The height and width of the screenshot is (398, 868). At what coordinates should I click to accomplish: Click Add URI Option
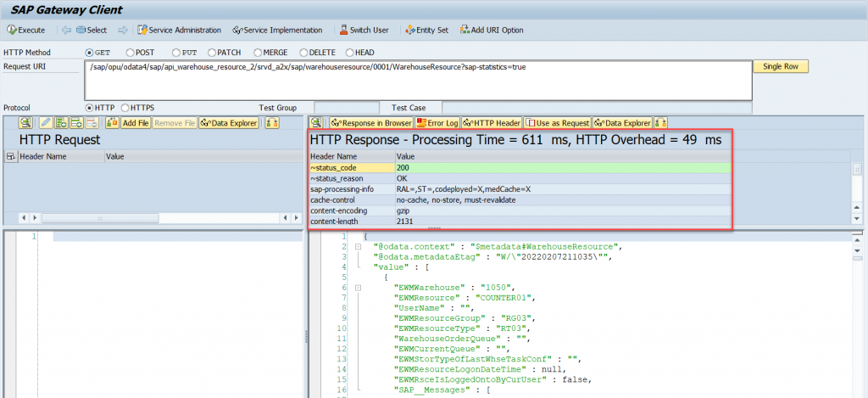(x=492, y=30)
